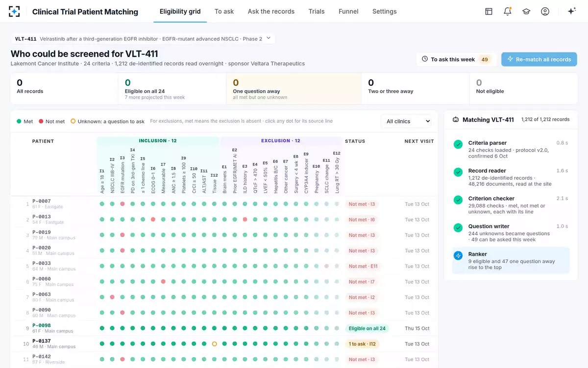Viewport: 588px width, 368px height.
Task: Click the 'Thu 15 Oct' next visit date
Action: (x=417, y=328)
